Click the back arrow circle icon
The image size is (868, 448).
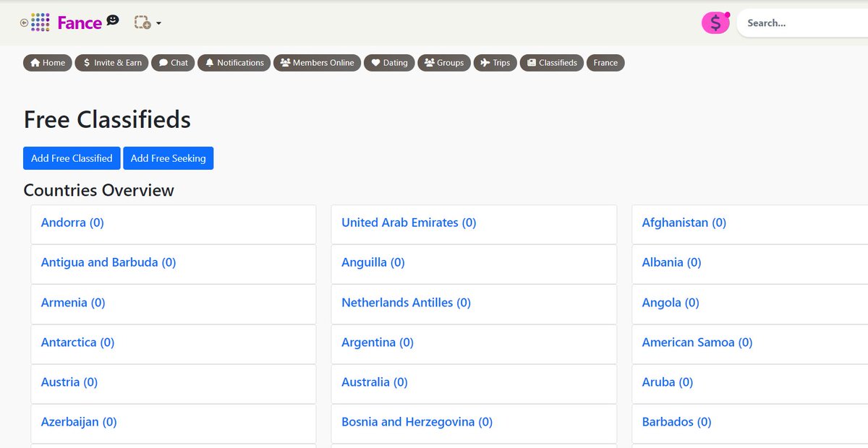24,23
